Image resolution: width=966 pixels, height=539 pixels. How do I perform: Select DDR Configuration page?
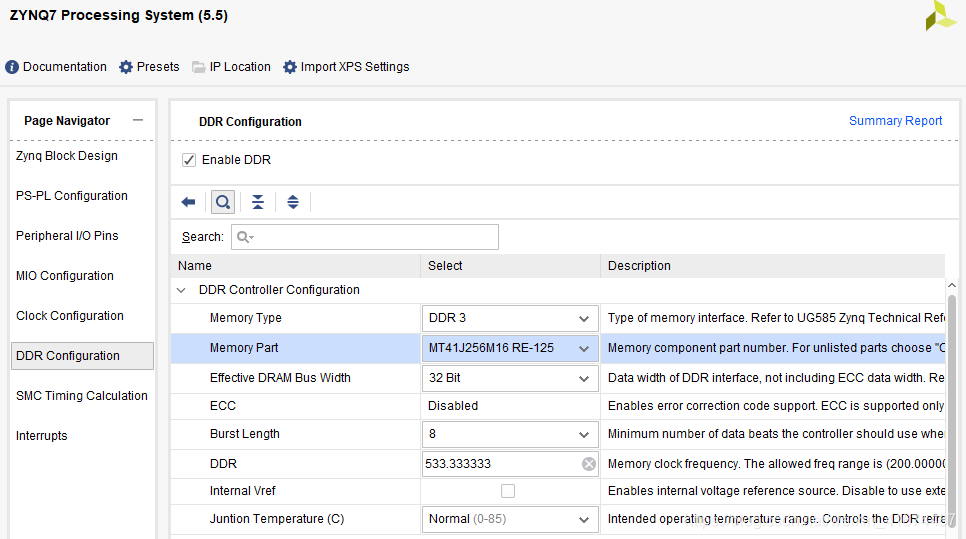pos(83,356)
